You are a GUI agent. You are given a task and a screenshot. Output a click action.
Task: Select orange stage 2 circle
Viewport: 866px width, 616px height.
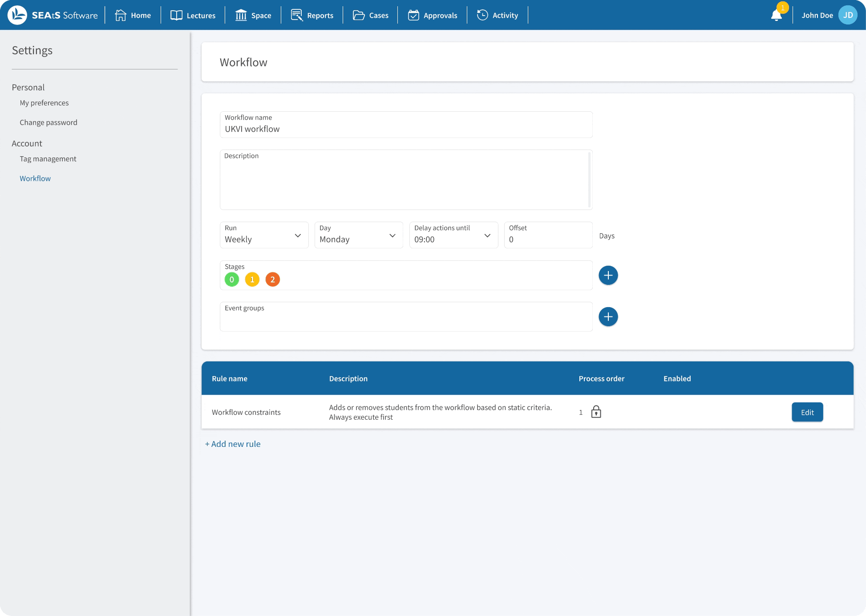pos(273,280)
